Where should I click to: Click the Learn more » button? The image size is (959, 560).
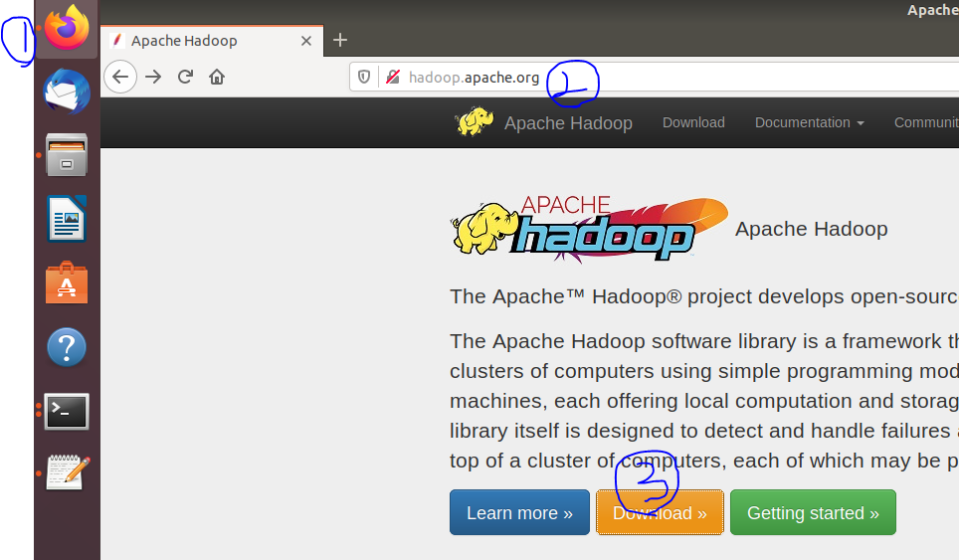coord(520,512)
